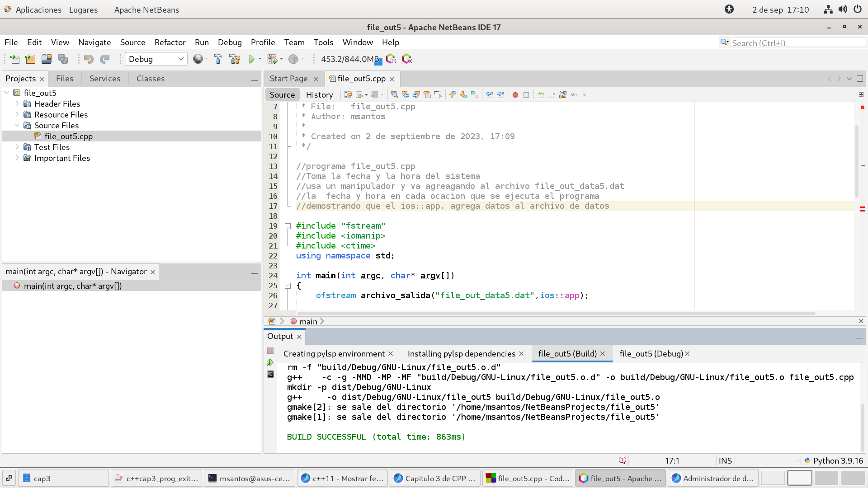Open the Refactor menu
Image resolution: width=868 pixels, height=488 pixels.
click(x=170, y=42)
